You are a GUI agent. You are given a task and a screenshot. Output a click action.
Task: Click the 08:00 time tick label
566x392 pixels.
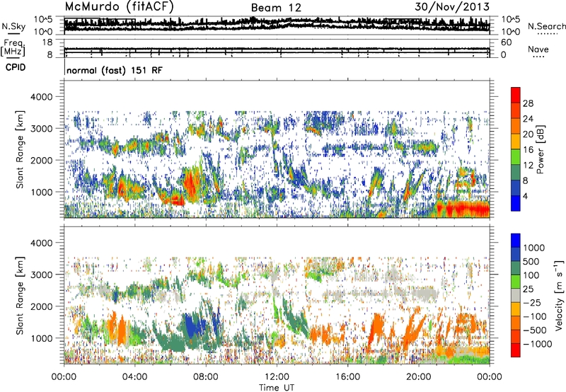[x=206, y=377]
